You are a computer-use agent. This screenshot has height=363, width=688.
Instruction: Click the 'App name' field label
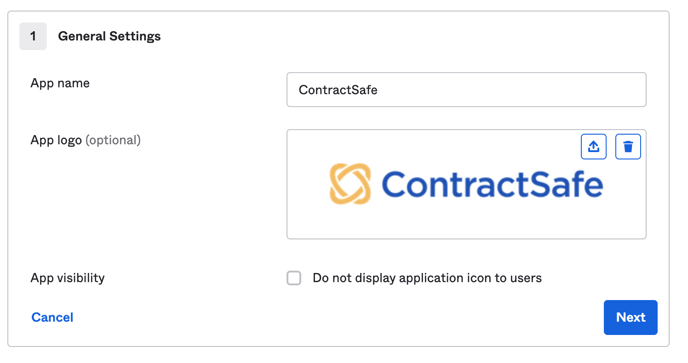[x=60, y=83]
